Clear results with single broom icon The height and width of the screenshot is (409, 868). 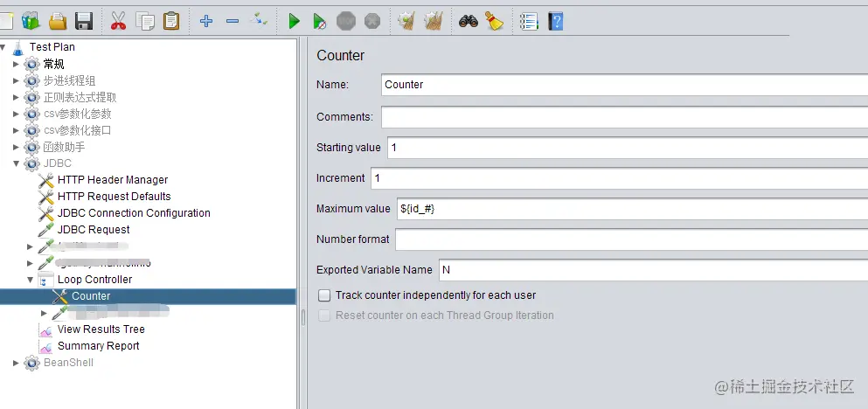tap(406, 21)
